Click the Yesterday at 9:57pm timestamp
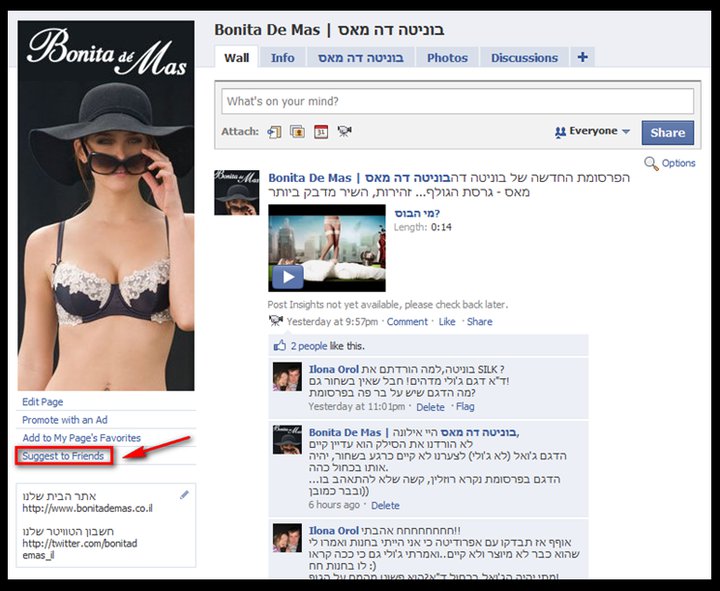This screenshot has width=720, height=591. [x=332, y=322]
